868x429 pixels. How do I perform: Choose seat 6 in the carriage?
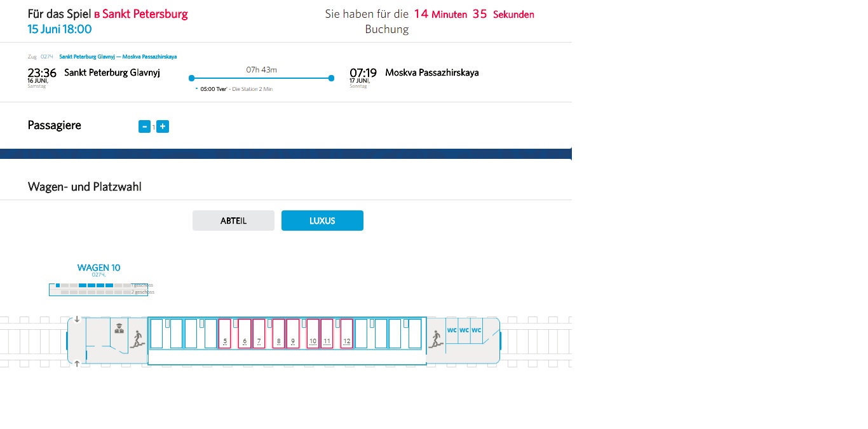click(x=245, y=334)
